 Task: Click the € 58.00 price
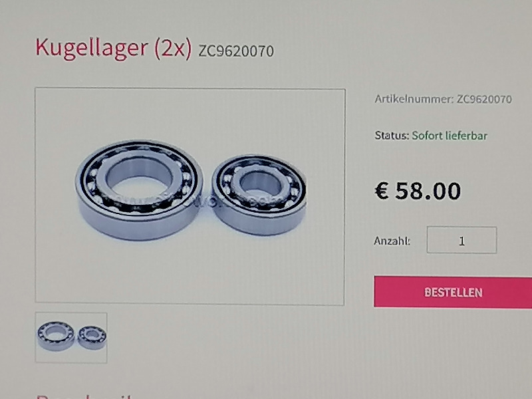coord(418,191)
